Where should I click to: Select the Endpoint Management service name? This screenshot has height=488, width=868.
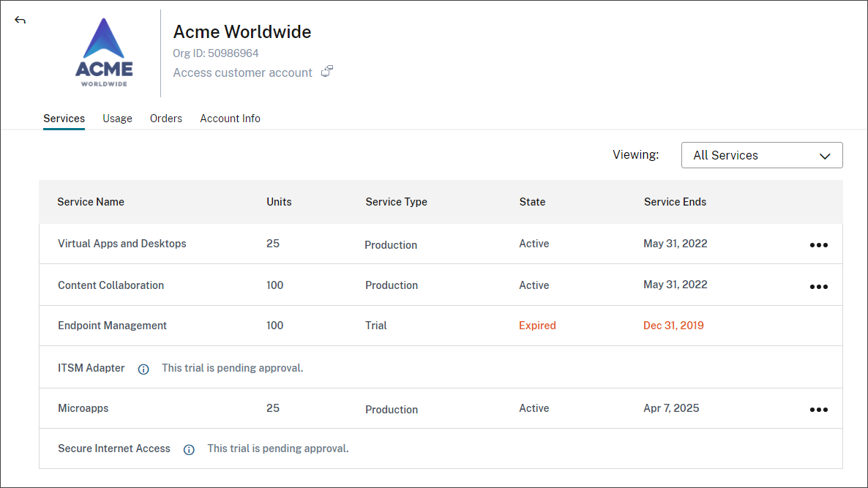pyautogui.click(x=113, y=326)
